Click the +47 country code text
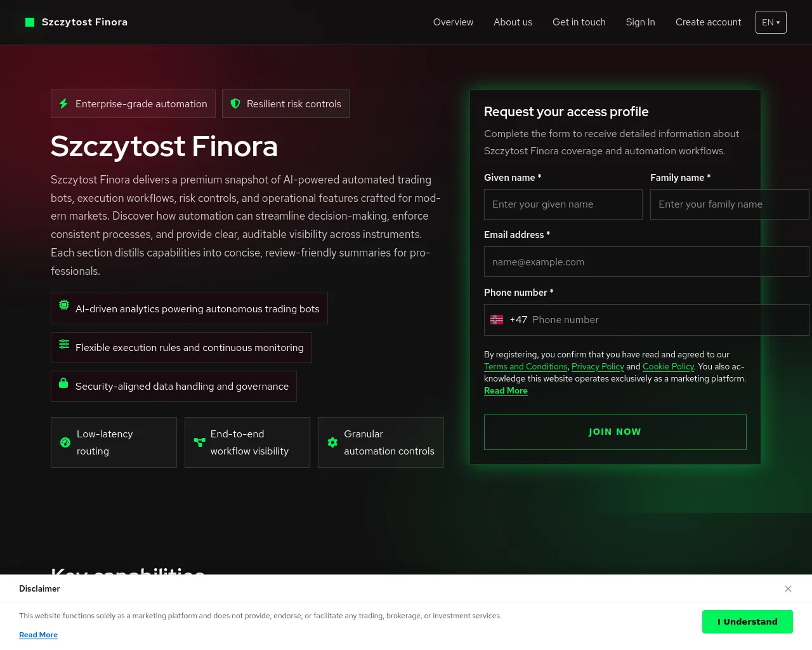The width and height of the screenshot is (812, 650). pyautogui.click(x=518, y=320)
